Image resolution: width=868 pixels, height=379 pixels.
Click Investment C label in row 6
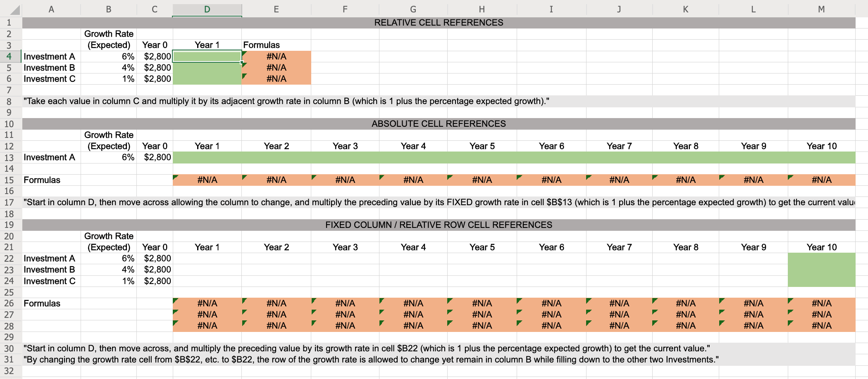pyautogui.click(x=49, y=79)
